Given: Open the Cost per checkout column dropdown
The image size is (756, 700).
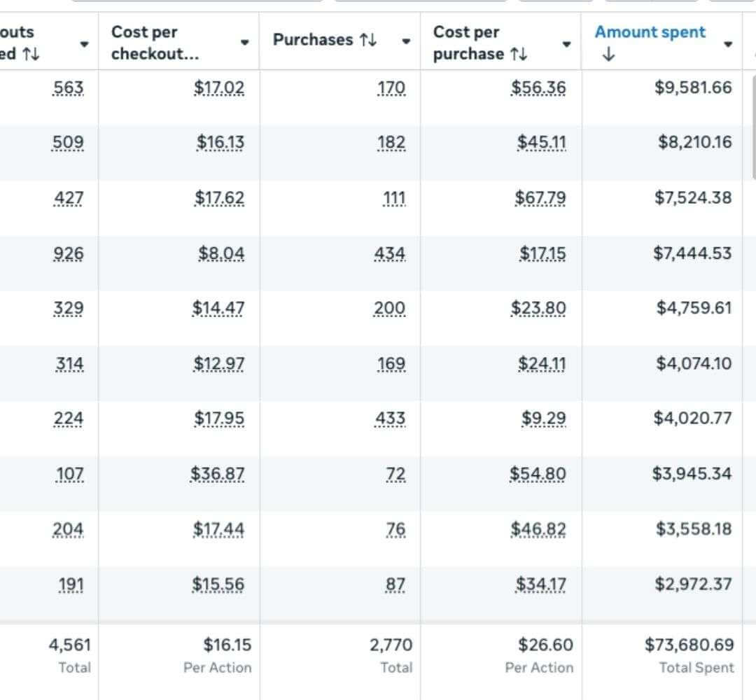Looking at the screenshot, I should pos(245,43).
